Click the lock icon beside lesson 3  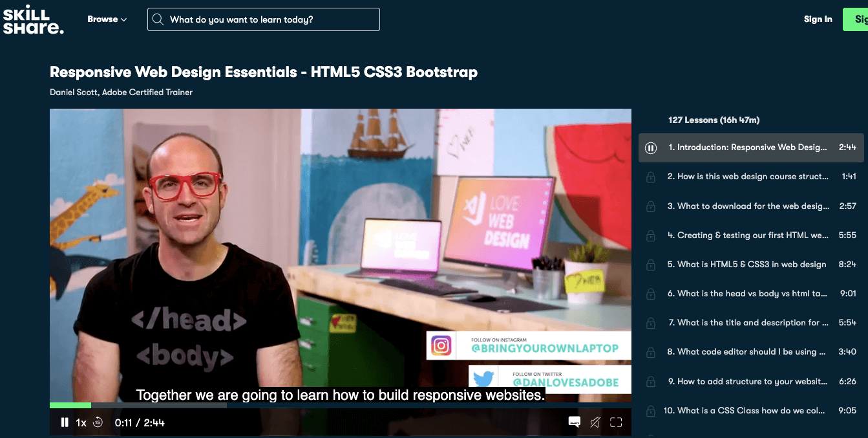[x=651, y=206]
